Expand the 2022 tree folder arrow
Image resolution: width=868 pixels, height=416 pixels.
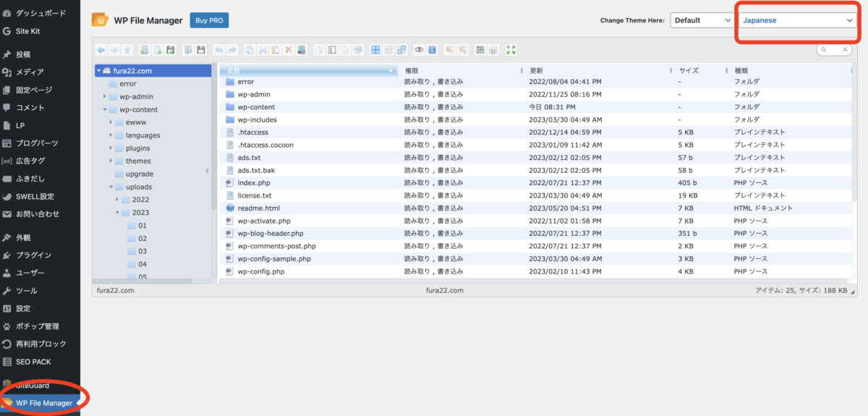118,200
